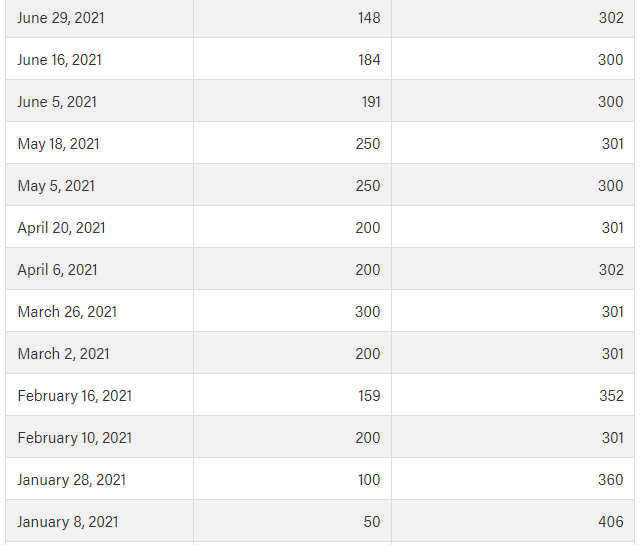Click the 148 value in June 29 row
This screenshot has height=545, width=640.
368,18
